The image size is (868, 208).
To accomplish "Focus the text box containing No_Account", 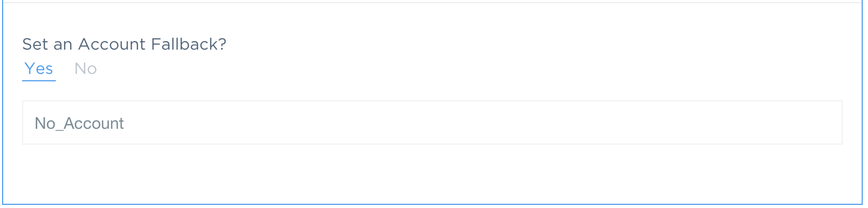I will 432,122.
